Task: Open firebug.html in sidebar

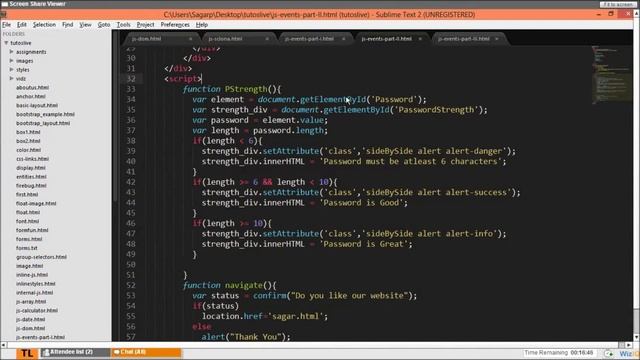Action: click(x=31, y=186)
